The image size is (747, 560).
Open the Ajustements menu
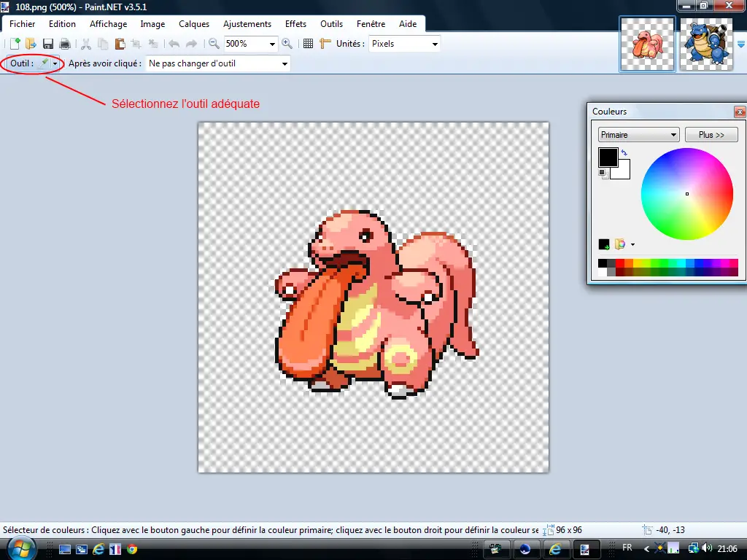point(247,24)
